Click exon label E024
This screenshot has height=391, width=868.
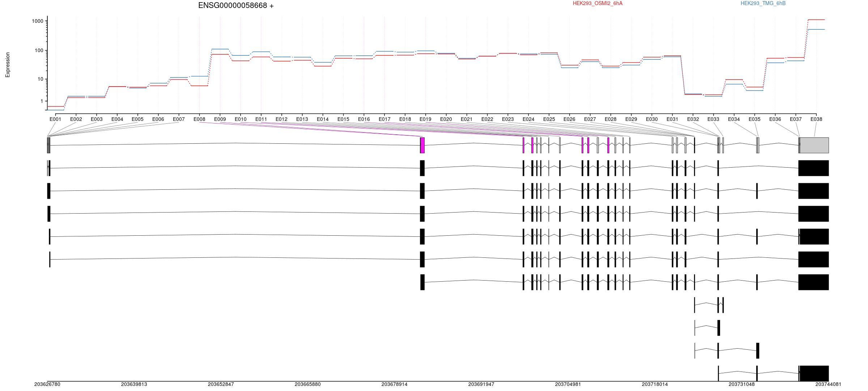point(528,119)
